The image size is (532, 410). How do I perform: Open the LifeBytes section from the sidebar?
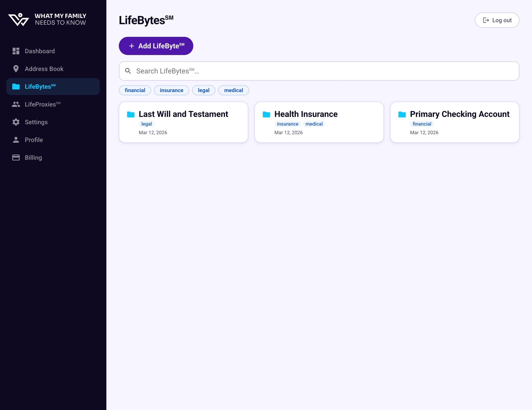click(x=39, y=86)
